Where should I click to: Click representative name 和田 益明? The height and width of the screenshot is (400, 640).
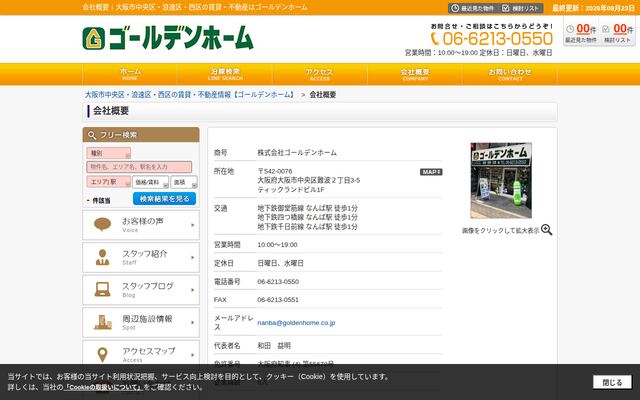click(x=274, y=346)
